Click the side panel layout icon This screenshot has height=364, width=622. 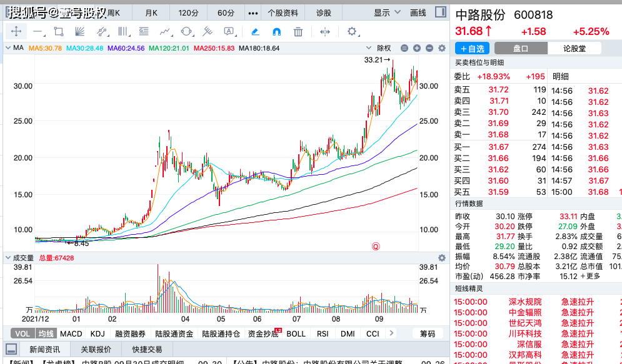(x=440, y=12)
